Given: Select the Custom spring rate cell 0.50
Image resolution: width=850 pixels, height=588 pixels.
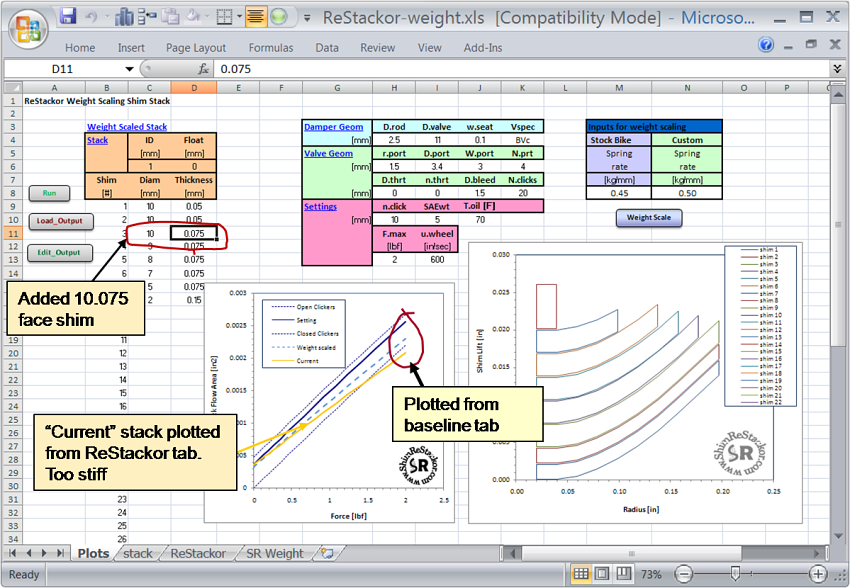Looking at the screenshot, I should pos(687,193).
